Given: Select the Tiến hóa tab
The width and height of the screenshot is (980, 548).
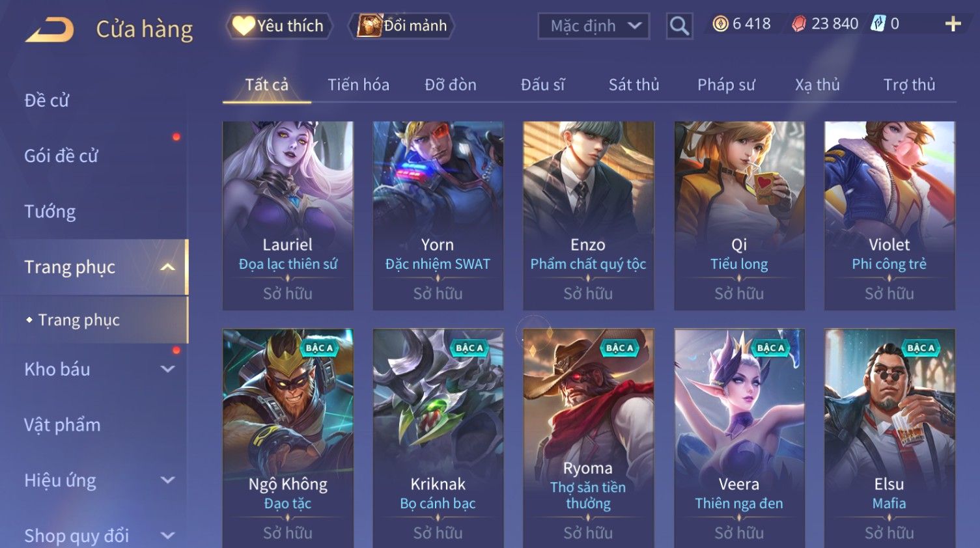Looking at the screenshot, I should (358, 85).
